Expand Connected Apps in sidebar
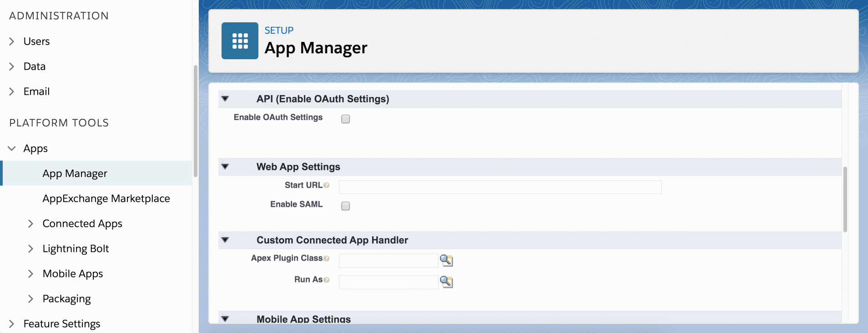This screenshot has height=333, width=868. (30, 224)
